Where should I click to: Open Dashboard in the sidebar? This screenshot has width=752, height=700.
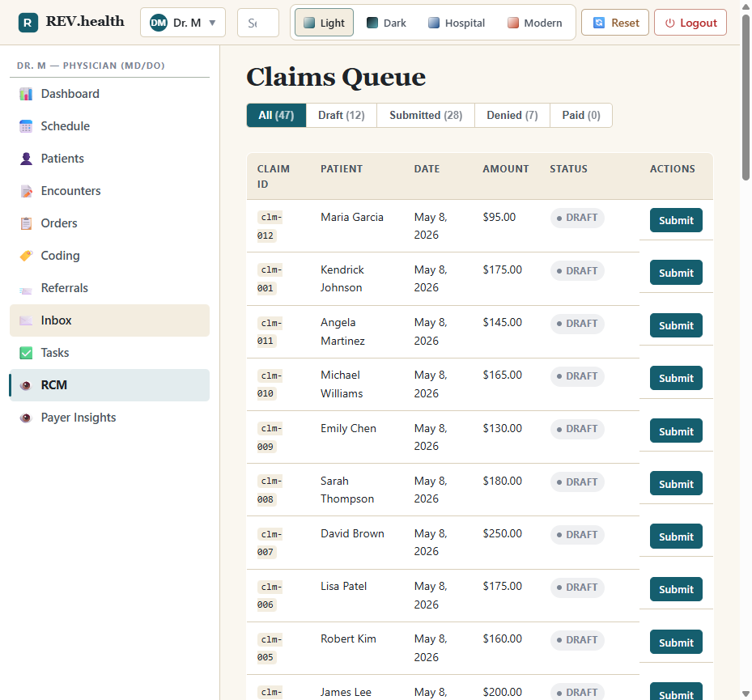109,94
